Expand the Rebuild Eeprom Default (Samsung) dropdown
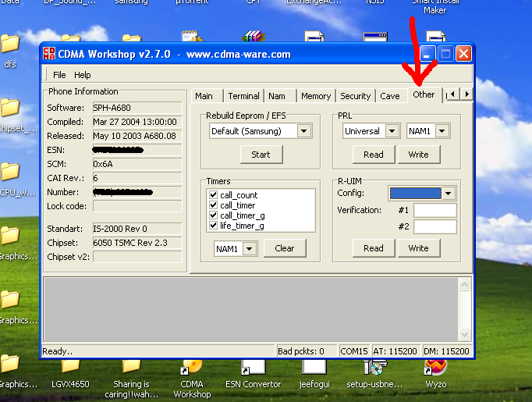The image size is (532, 402). tap(304, 131)
